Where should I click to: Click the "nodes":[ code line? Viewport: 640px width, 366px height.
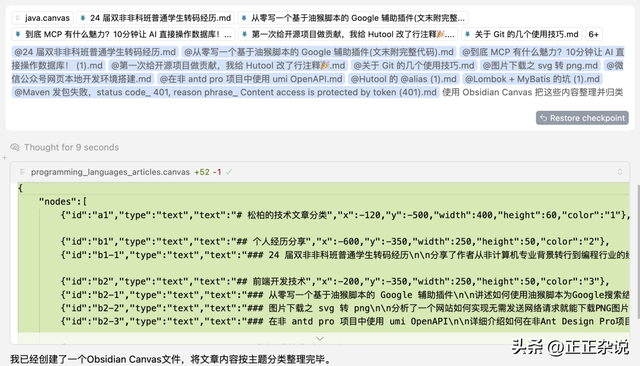62,202
